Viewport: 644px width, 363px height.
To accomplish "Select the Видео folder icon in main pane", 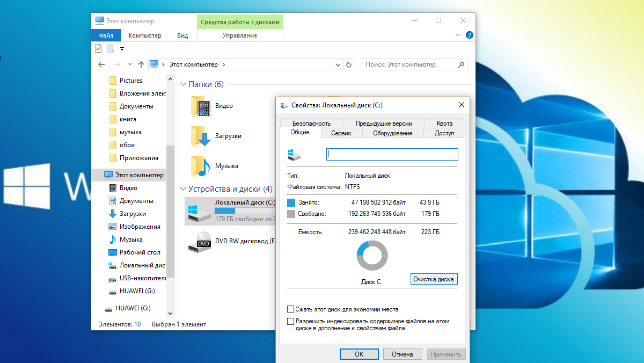I will pyautogui.click(x=201, y=106).
